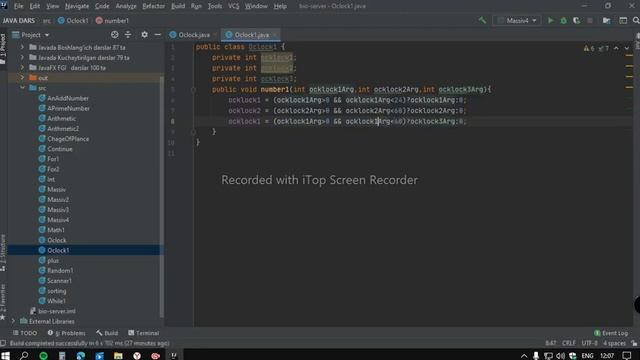Open Windows taskbar search
This screenshot has width=640, height=360.
24,356
